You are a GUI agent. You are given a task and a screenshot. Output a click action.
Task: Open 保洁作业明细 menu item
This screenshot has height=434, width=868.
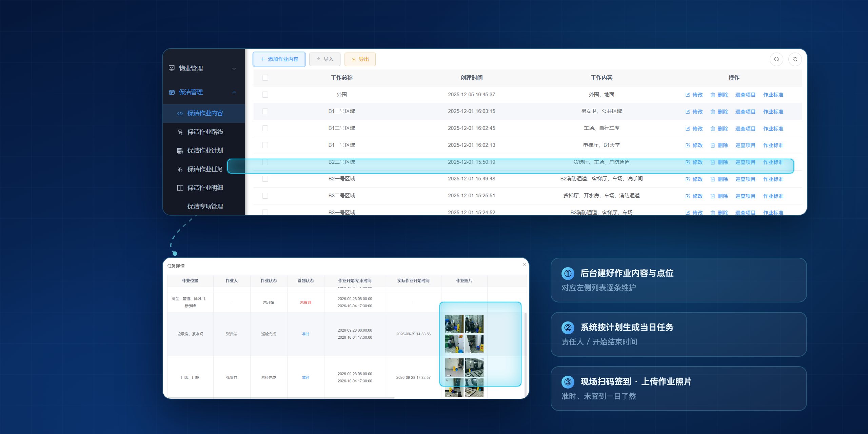(x=204, y=188)
